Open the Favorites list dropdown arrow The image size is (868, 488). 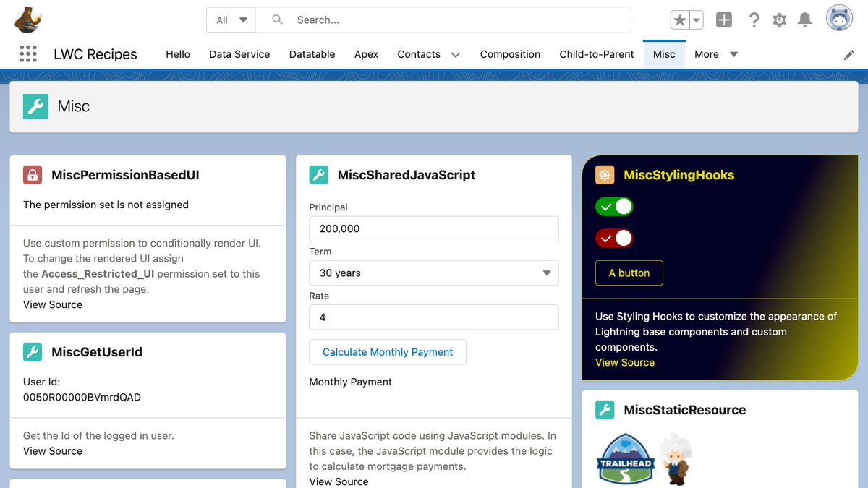(697, 20)
